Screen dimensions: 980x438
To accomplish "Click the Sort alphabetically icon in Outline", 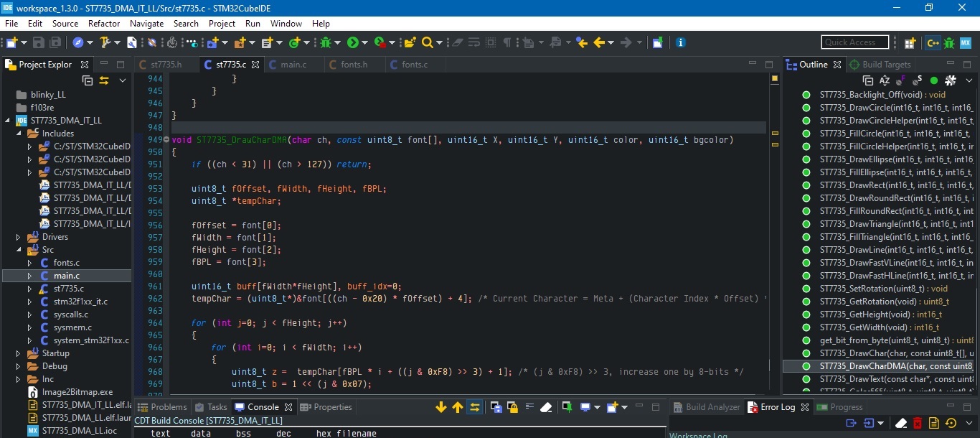I will 885,80.
